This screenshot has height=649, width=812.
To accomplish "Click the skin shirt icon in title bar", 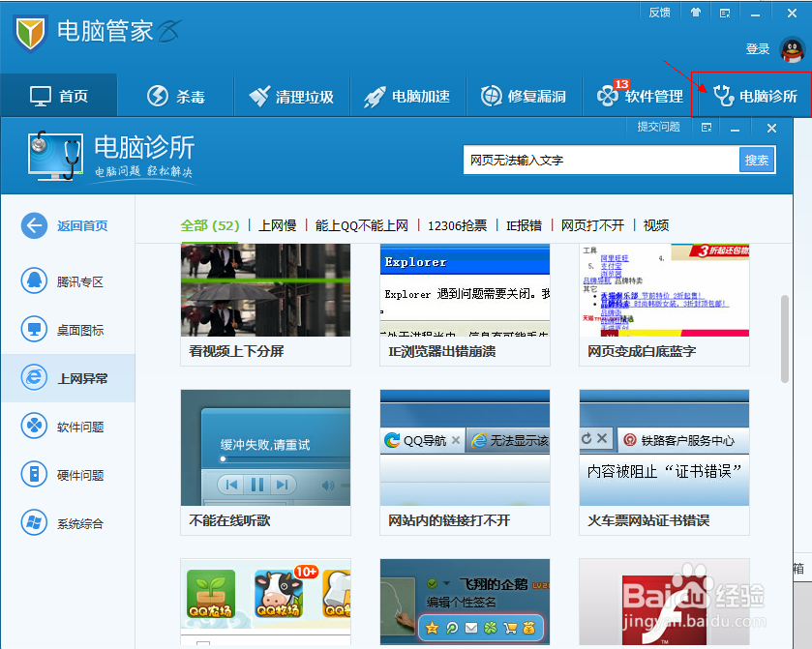I will pyautogui.click(x=696, y=13).
